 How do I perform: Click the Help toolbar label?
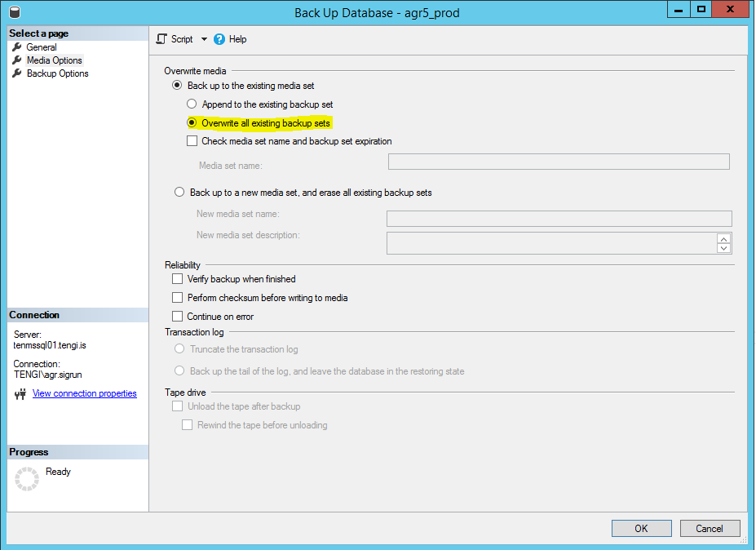(x=237, y=39)
